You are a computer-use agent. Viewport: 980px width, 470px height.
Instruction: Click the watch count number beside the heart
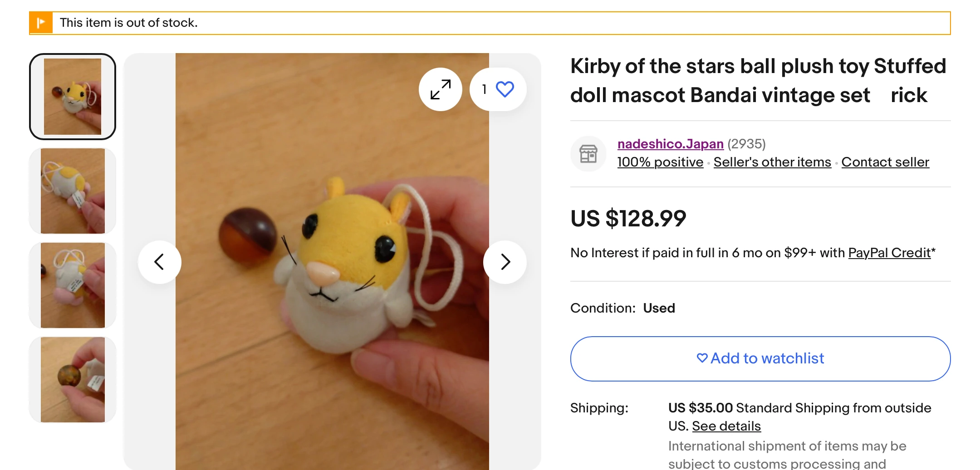484,89
